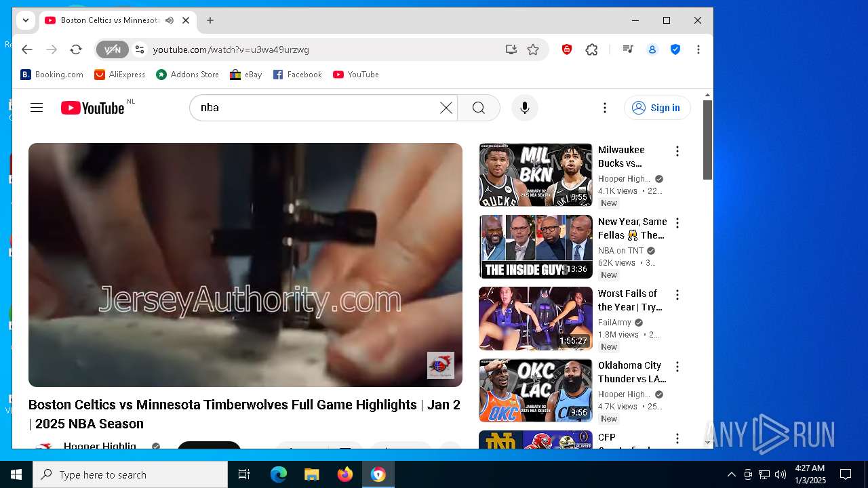The width and height of the screenshot is (868, 488).
Task: Visit the NBA on TNT channel
Action: 620,251
